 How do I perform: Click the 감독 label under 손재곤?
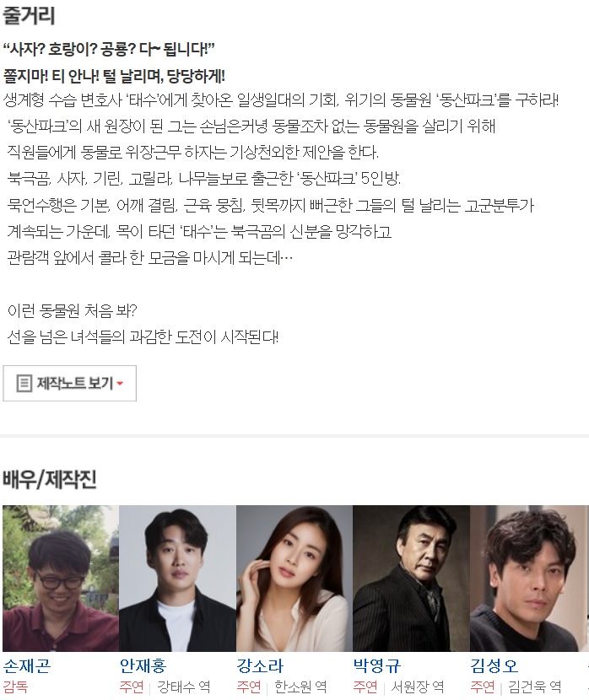pyautogui.click(x=16, y=687)
